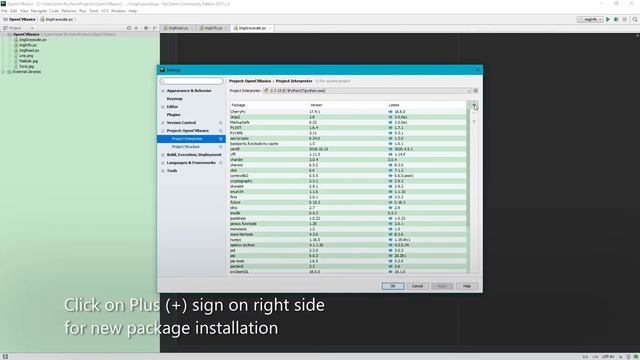Select Keymap in the settings list

(174, 99)
